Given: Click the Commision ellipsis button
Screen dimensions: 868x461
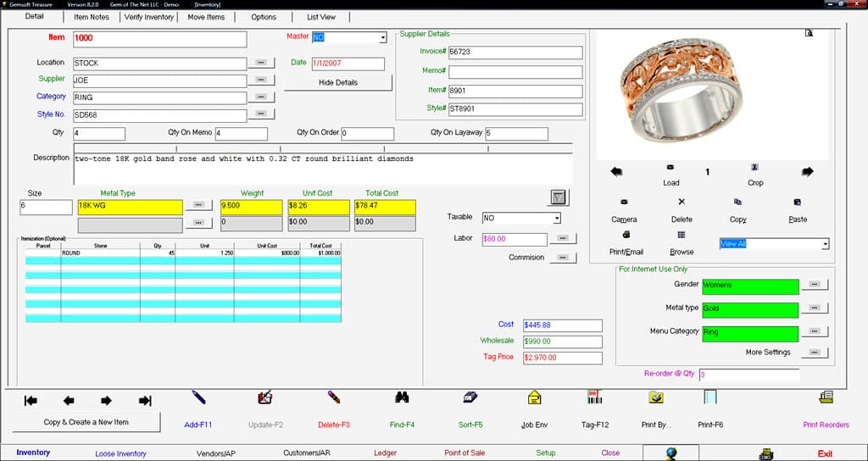Looking at the screenshot, I should coord(563,258).
